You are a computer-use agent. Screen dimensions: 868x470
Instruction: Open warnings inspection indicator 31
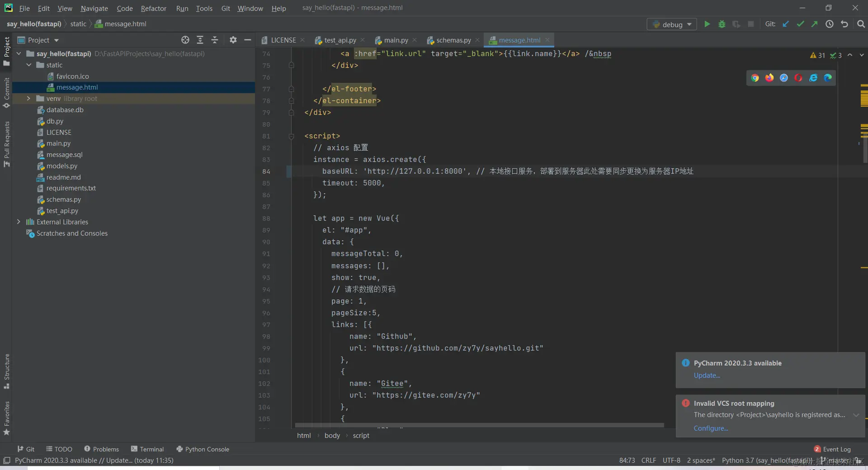[817, 55]
